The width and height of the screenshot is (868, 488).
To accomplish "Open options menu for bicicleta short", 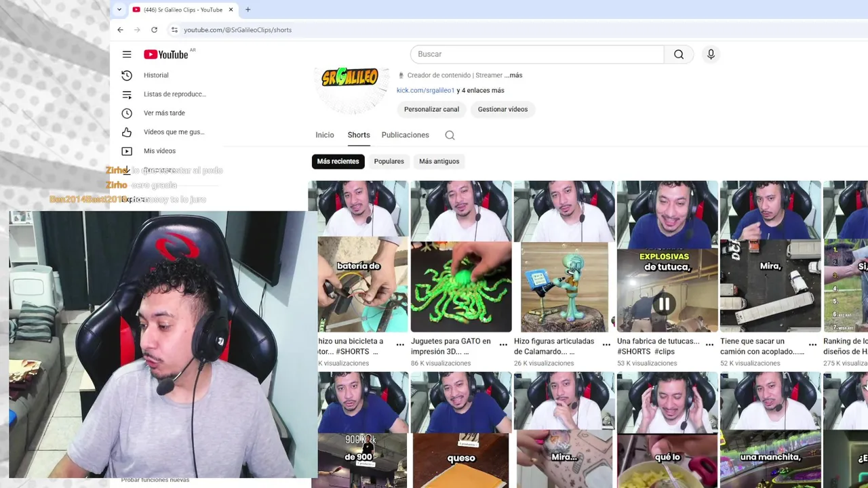I will click(x=400, y=345).
